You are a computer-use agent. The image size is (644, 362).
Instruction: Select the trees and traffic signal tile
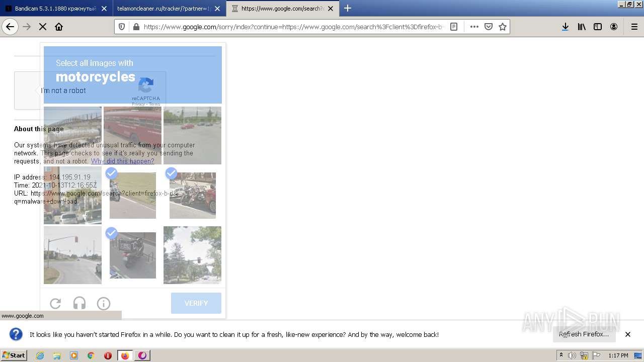click(x=192, y=255)
